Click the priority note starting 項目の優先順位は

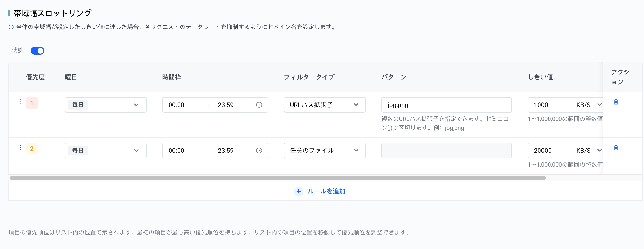coord(209,232)
